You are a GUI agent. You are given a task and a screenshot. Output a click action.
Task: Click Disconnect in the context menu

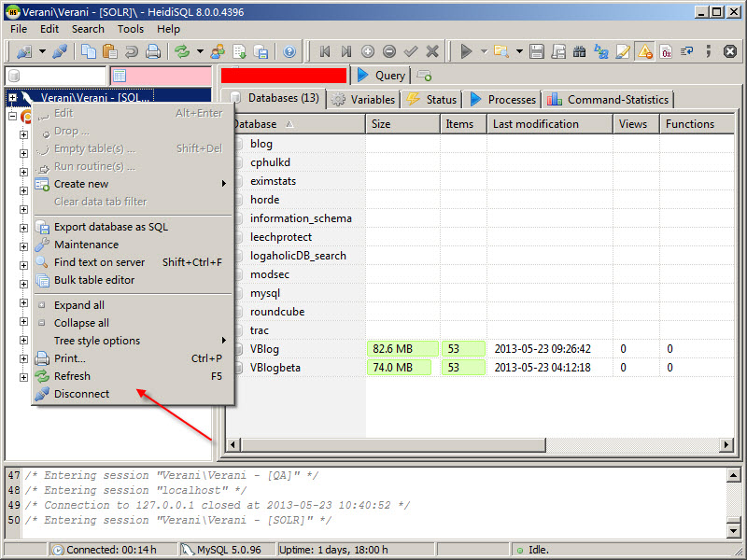(x=81, y=394)
